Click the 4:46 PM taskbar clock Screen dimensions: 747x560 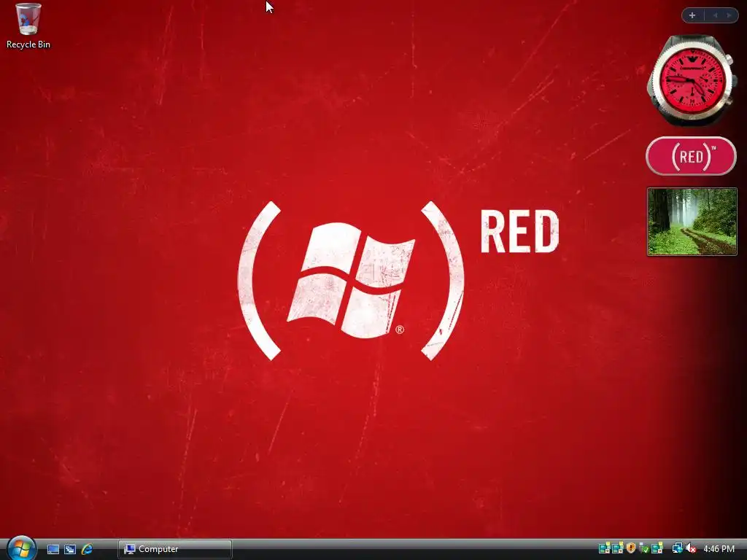[719, 548]
